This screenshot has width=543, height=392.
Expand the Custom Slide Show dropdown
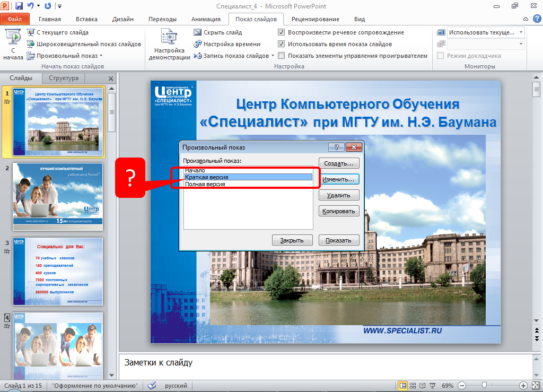pyautogui.click(x=101, y=56)
